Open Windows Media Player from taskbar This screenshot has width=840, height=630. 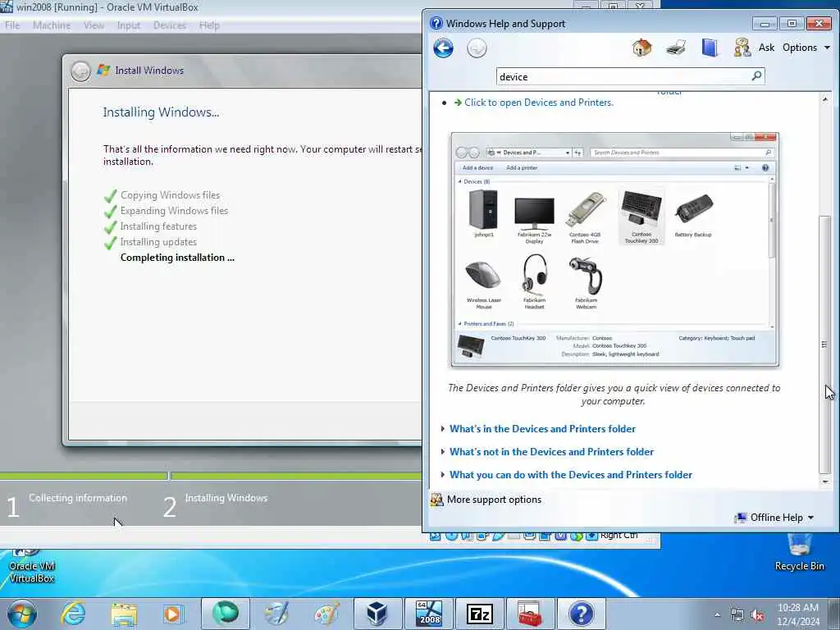click(173, 614)
